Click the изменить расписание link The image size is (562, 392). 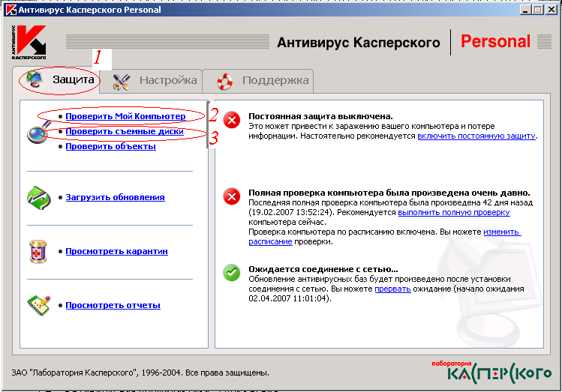click(x=502, y=232)
